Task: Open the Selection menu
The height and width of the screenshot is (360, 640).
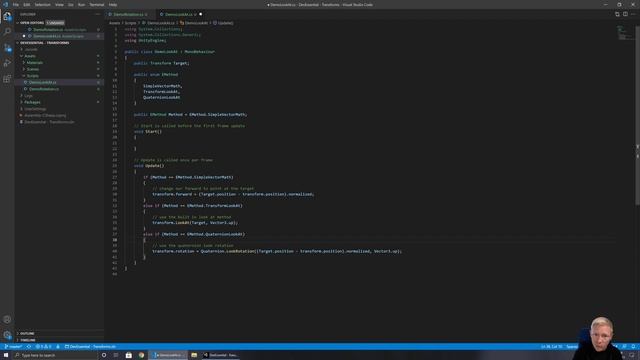Action: 42,4
